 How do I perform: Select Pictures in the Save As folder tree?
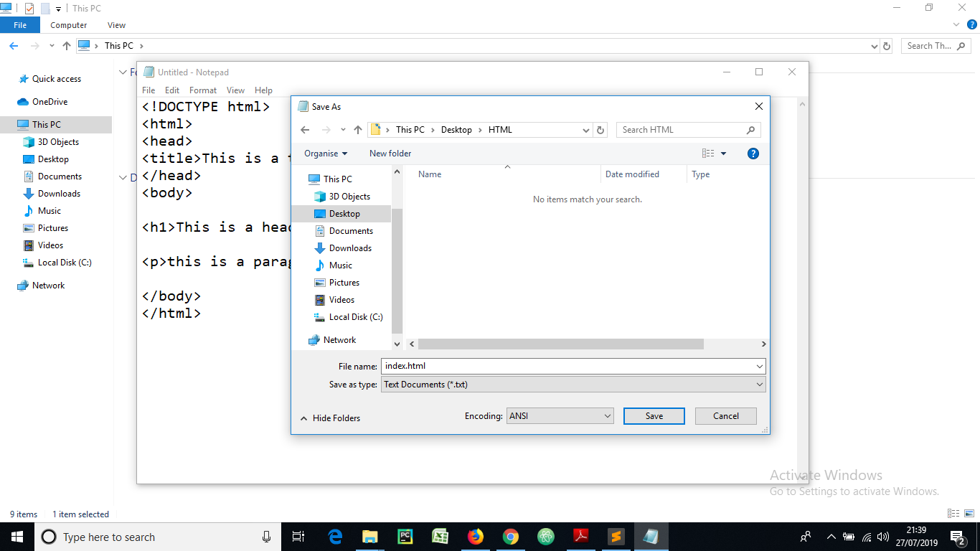[x=337, y=283]
